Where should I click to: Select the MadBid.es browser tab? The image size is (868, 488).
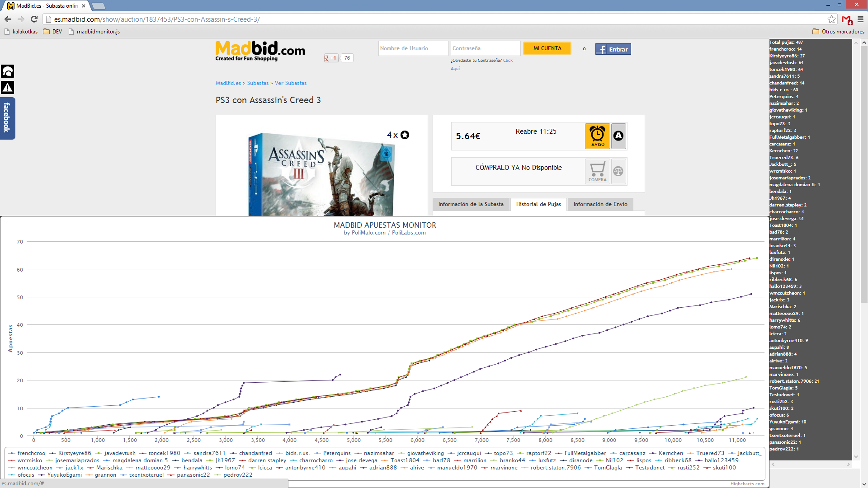(45, 6)
